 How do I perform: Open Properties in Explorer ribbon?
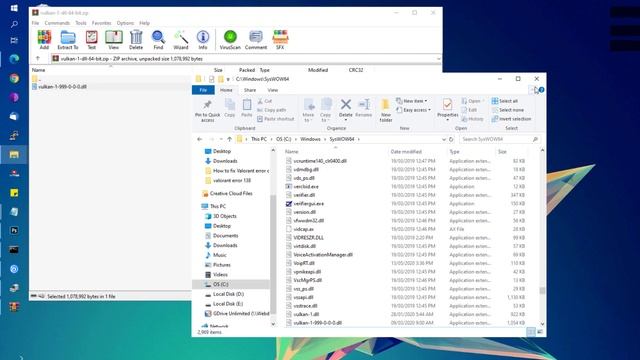coord(447,109)
